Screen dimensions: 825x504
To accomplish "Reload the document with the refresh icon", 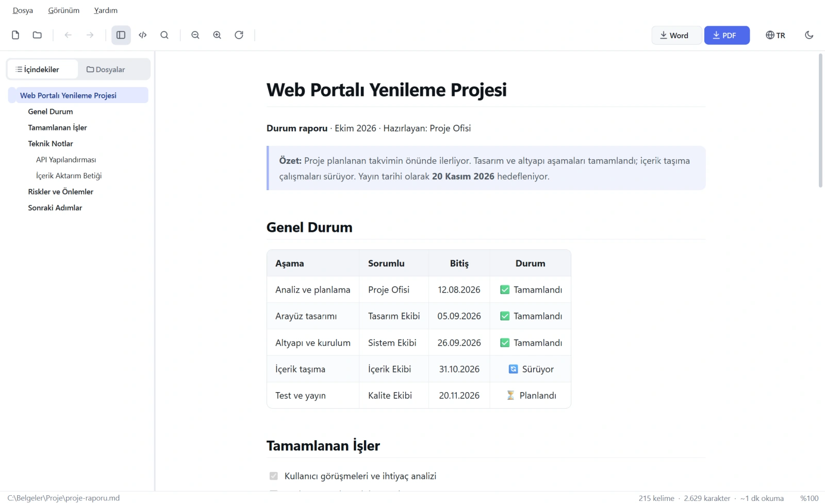I will click(x=239, y=35).
